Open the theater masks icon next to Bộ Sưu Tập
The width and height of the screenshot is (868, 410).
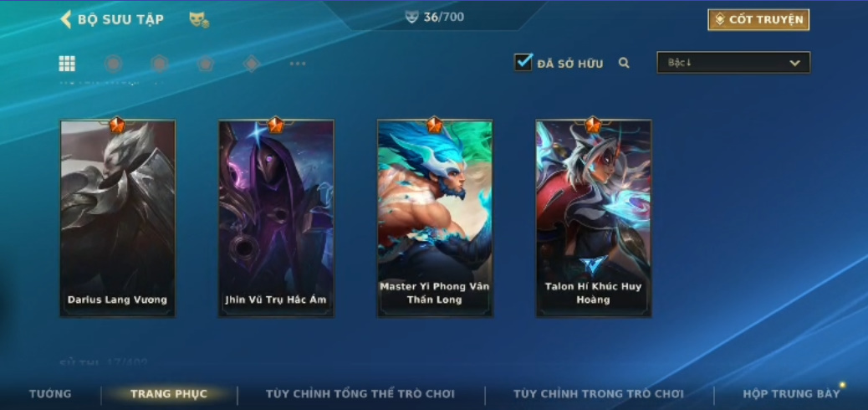(199, 20)
